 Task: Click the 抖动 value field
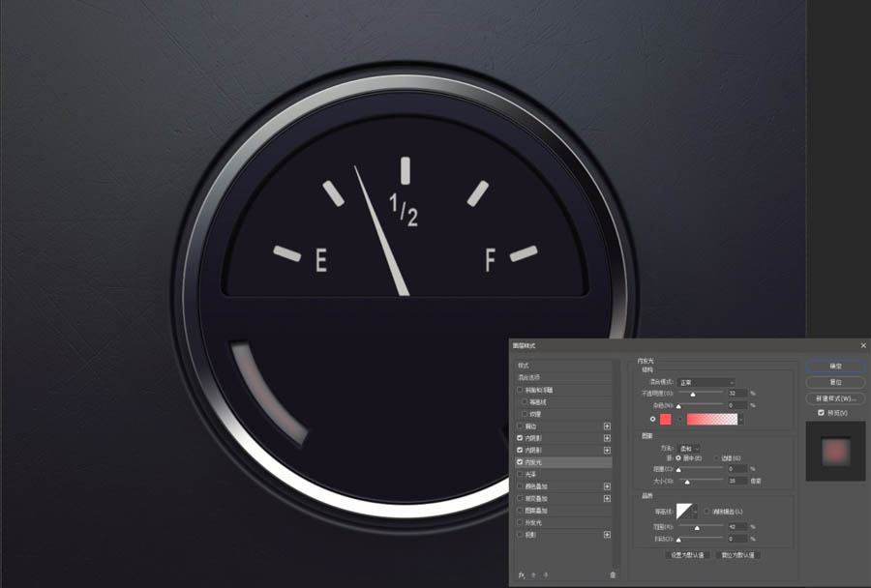pyautogui.click(x=737, y=539)
